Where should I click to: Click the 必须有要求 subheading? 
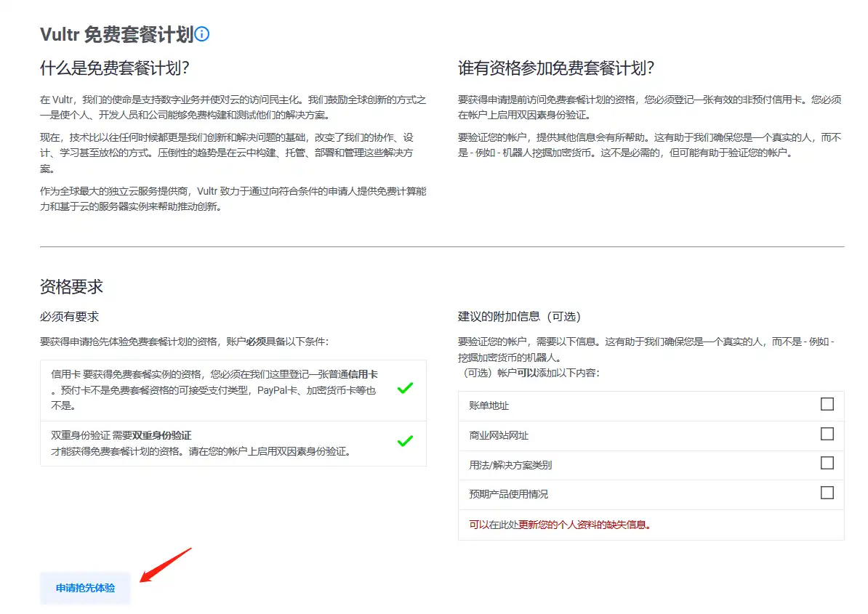(69, 316)
